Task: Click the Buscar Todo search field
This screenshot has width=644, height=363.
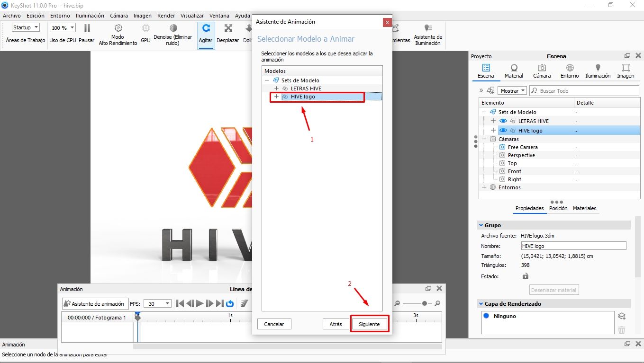Action: point(584,90)
